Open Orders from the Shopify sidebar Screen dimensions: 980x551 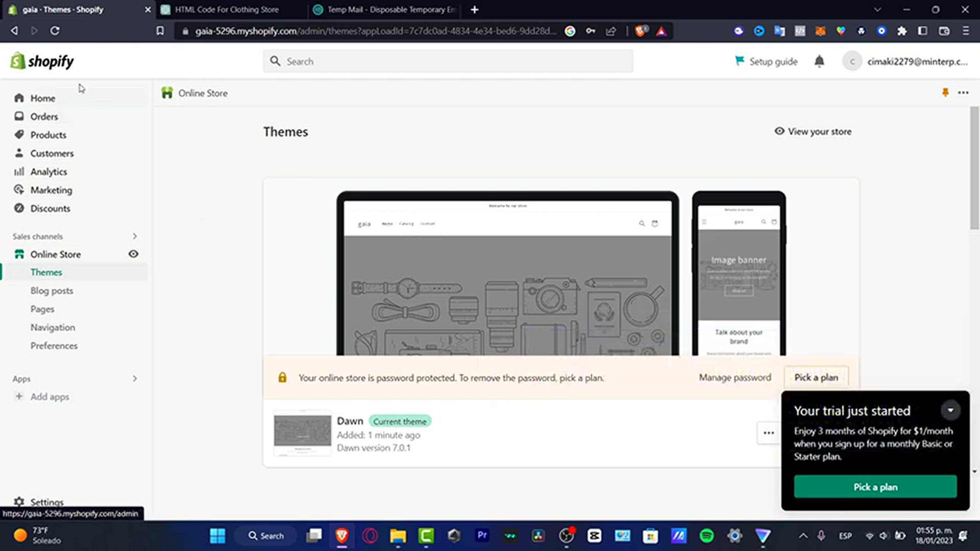43,116
